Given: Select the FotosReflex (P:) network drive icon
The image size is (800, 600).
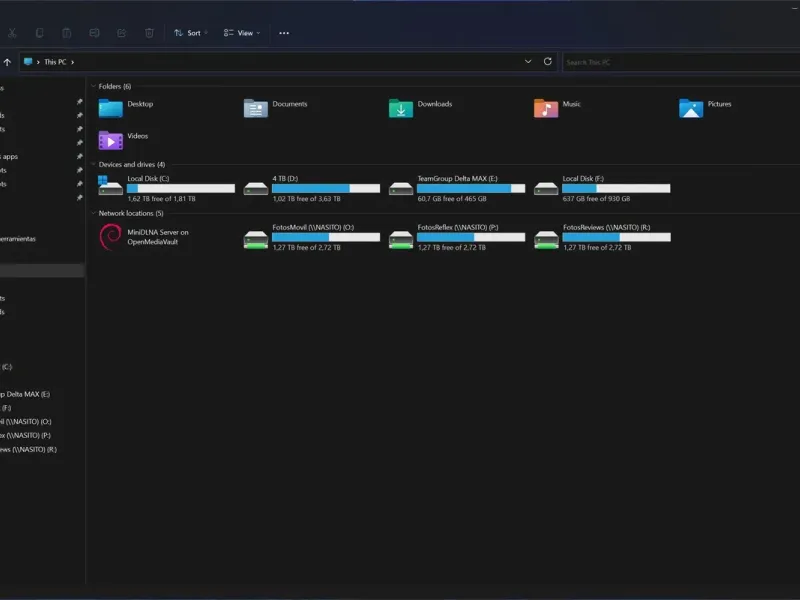Looking at the screenshot, I should coord(401,240).
